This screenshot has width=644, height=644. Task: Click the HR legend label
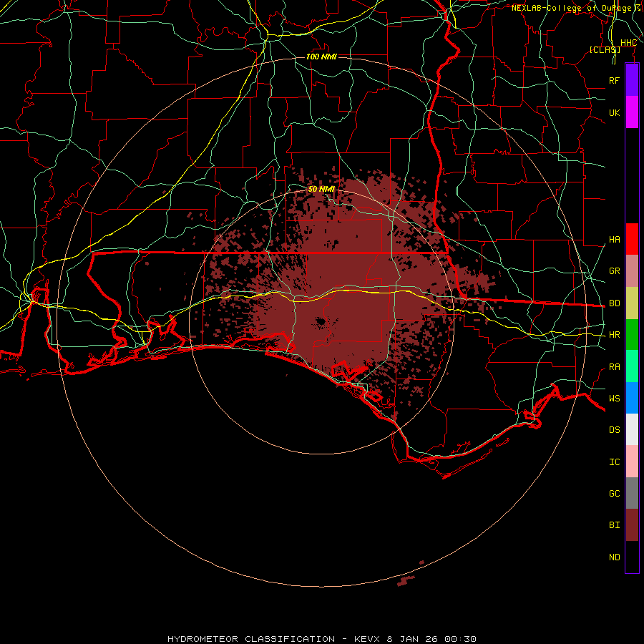(x=614, y=335)
